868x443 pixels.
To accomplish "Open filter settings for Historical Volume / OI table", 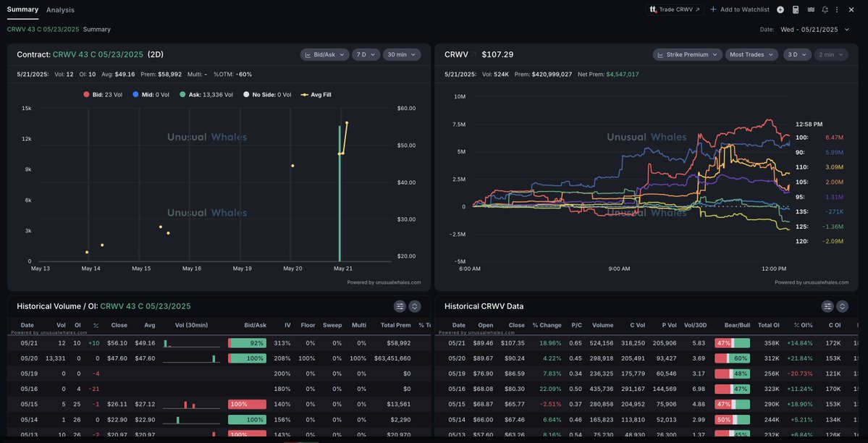I will click(x=400, y=306).
